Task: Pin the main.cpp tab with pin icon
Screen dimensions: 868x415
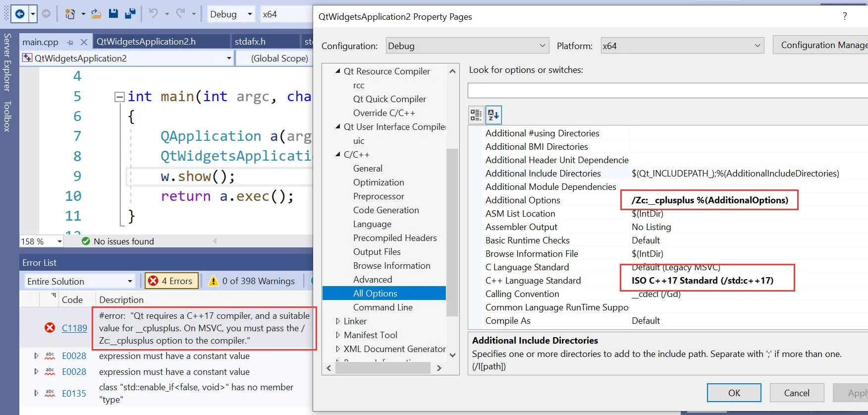Action: pyautogui.click(x=70, y=43)
